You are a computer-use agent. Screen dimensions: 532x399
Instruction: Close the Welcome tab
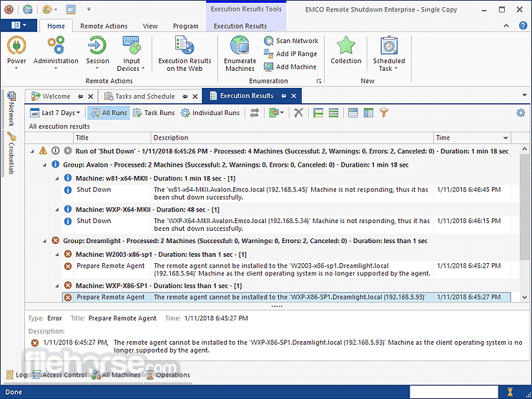pyautogui.click(x=91, y=97)
